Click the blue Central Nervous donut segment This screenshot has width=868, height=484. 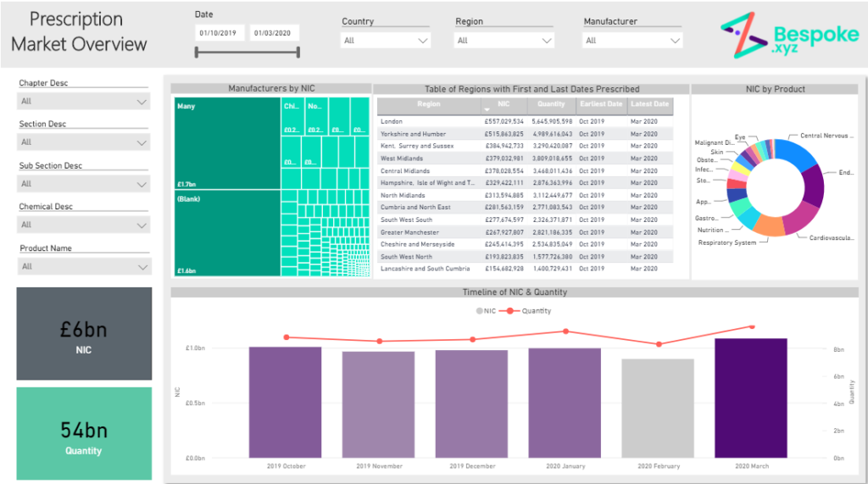(795, 153)
